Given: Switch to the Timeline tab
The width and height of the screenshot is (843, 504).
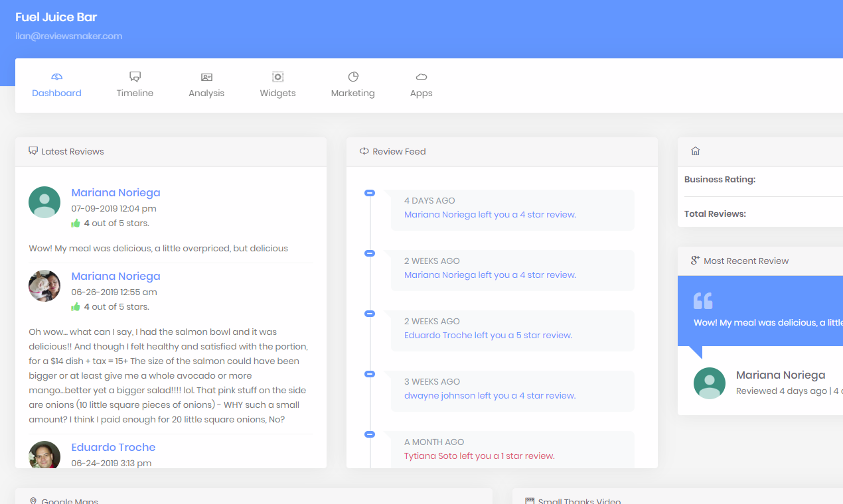Looking at the screenshot, I should pos(135,86).
